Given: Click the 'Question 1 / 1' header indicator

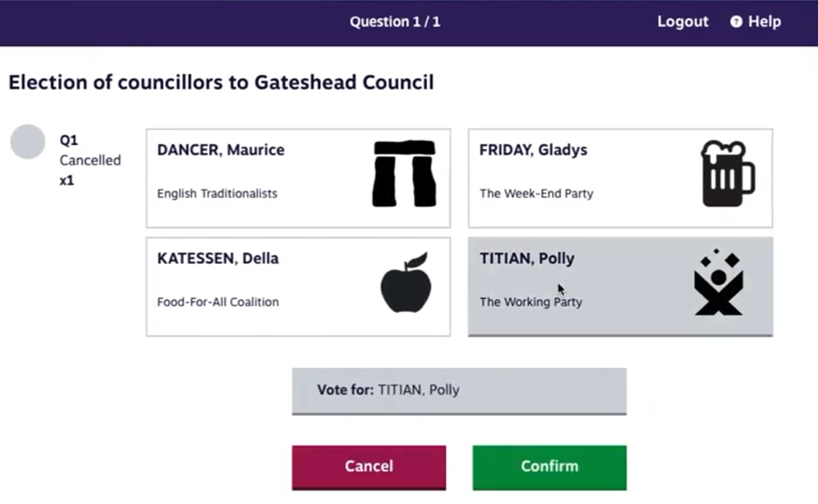Looking at the screenshot, I should 394,22.
